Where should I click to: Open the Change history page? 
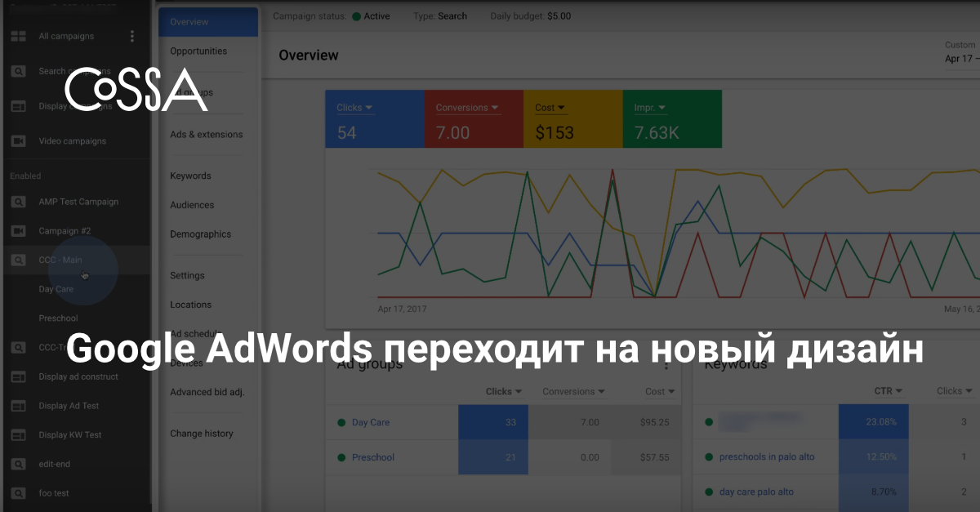tap(202, 434)
